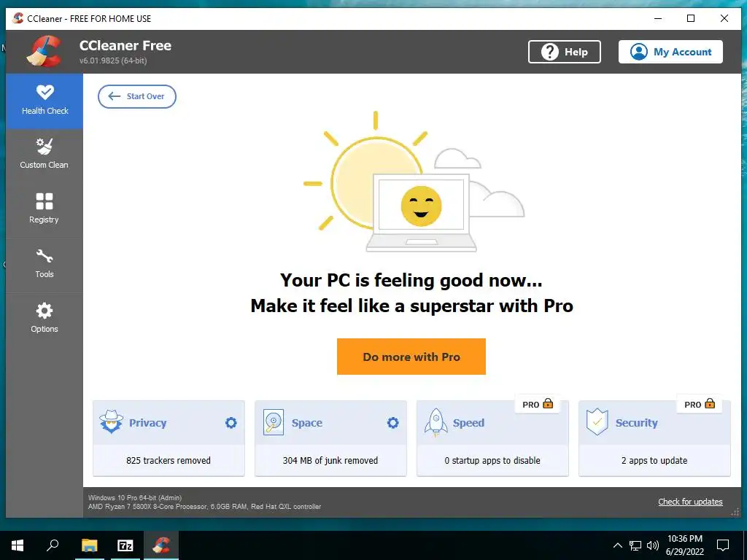Click CCleaner title bar app icon
Viewport: 747px width, 560px height.
[18, 18]
